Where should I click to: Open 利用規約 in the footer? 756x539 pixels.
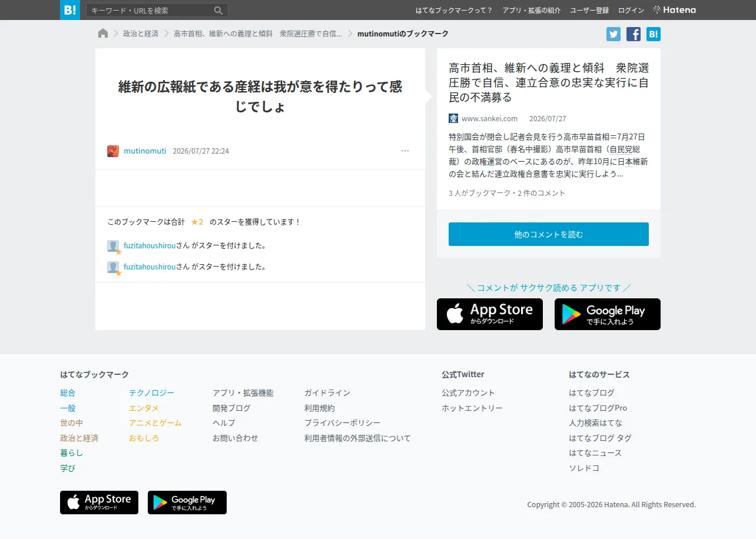[x=320, y=408]
